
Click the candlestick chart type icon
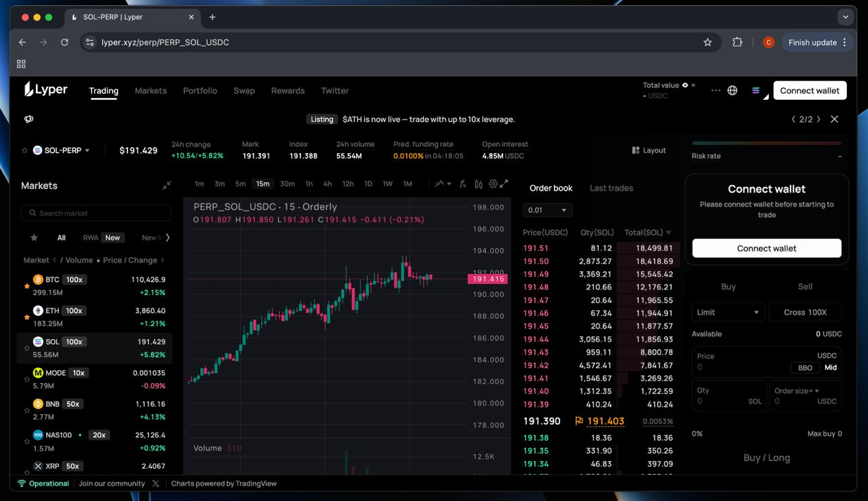(x=479, y=184)
